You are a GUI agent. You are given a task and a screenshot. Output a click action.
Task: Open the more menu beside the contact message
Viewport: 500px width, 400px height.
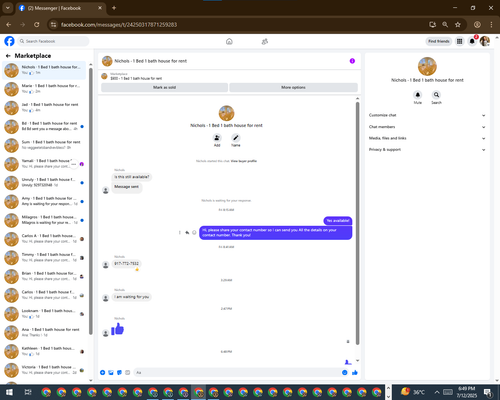[180, 233]
